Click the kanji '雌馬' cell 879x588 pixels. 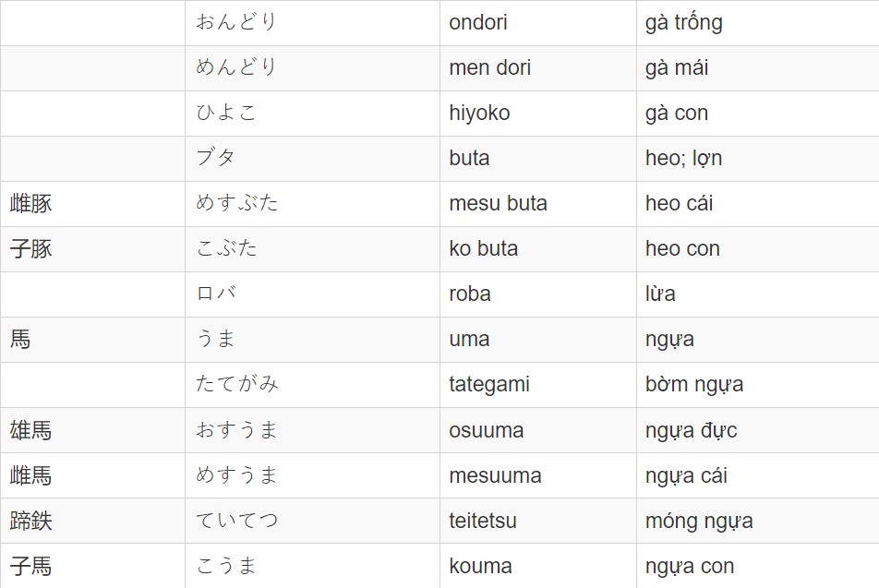[93, 475]
